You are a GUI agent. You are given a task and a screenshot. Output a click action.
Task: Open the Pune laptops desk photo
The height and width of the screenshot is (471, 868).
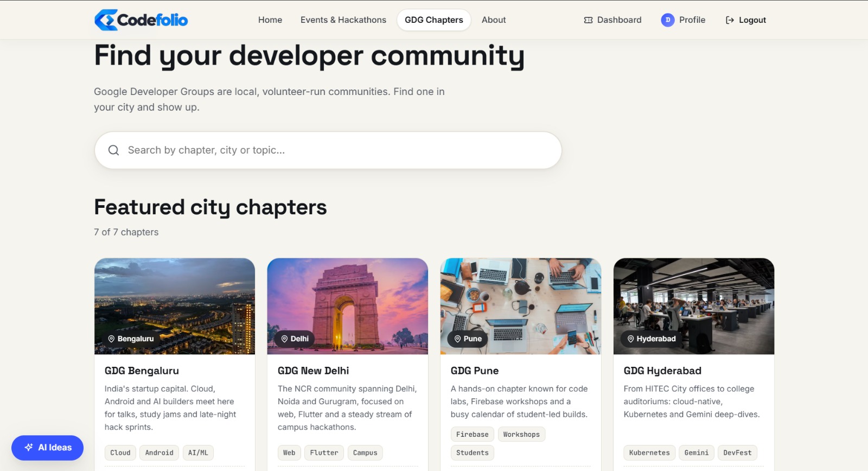tap(521, 306)
